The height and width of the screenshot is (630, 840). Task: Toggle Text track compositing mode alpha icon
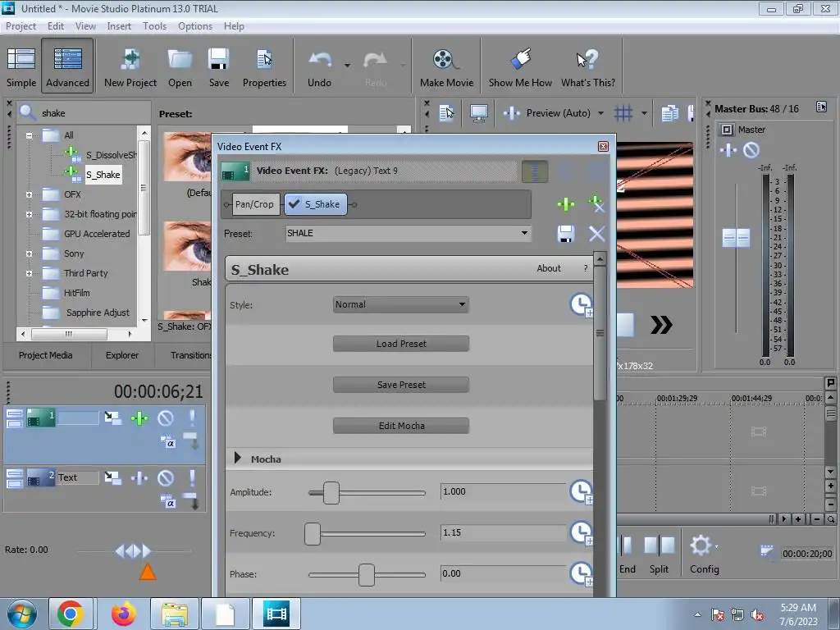point(167,501)
